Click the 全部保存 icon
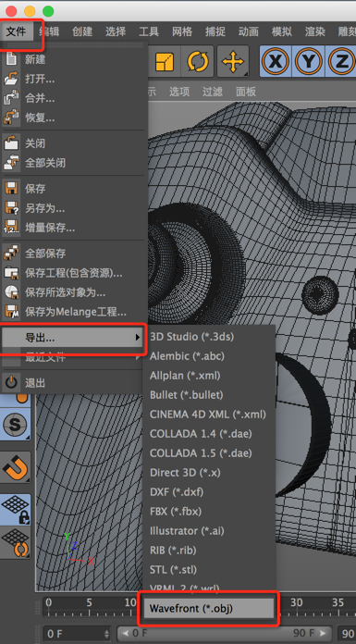 coord(11,254)
